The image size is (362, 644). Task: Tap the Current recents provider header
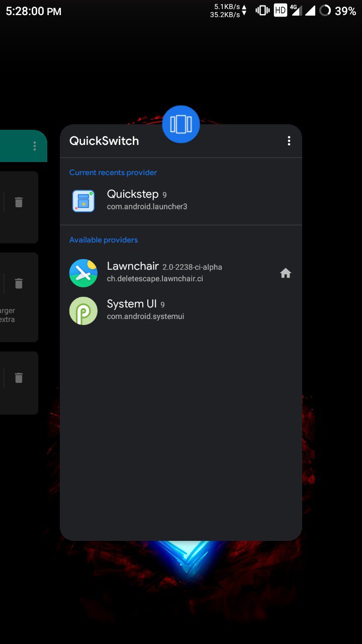click(x=113, y=173)
